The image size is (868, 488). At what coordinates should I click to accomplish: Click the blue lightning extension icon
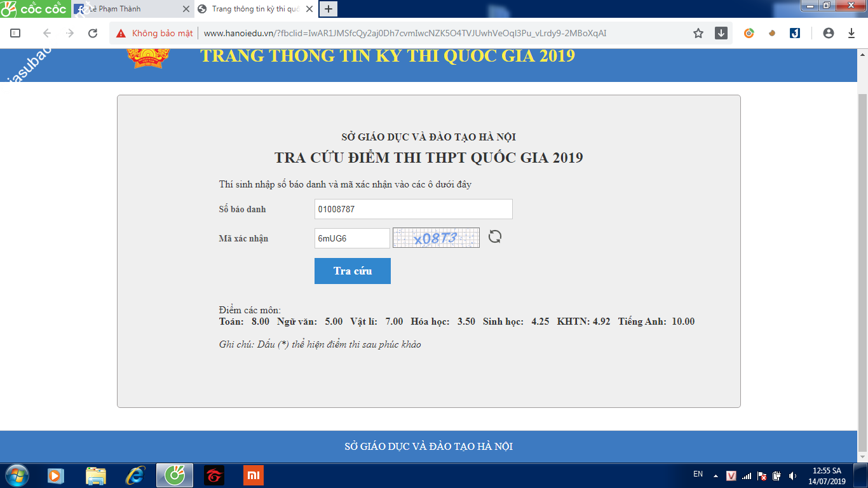coord(795,33)
